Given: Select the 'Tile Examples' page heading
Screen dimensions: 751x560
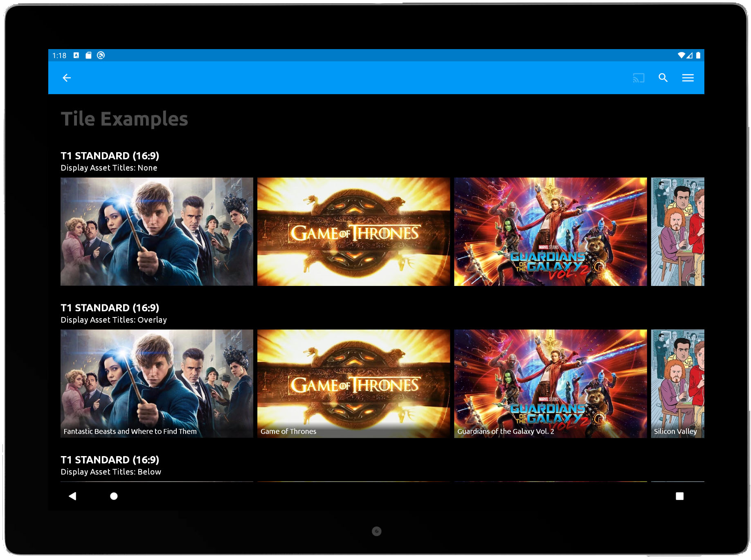Looking at the screenshot, I should (x=124, y=119).
